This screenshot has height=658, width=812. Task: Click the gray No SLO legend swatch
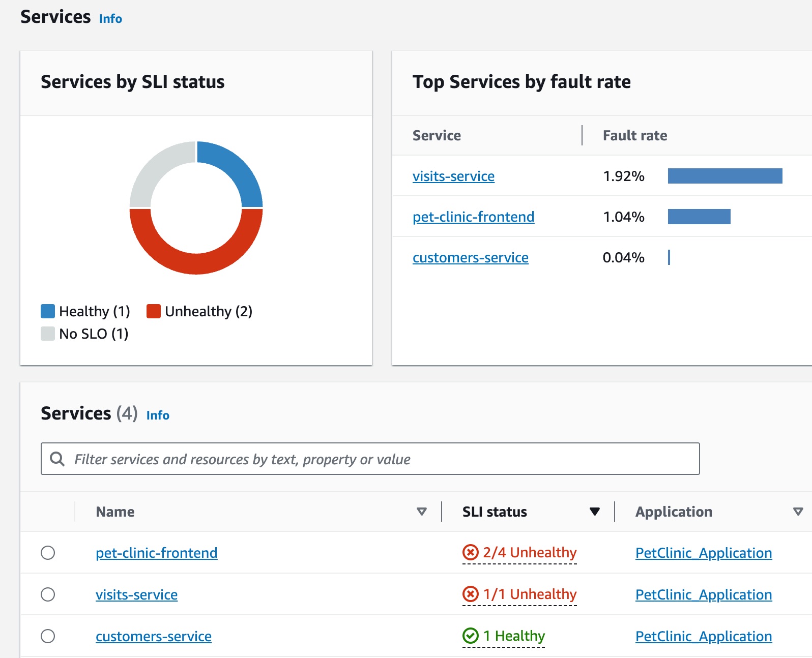pyautogui.click(x=48, y=334)
